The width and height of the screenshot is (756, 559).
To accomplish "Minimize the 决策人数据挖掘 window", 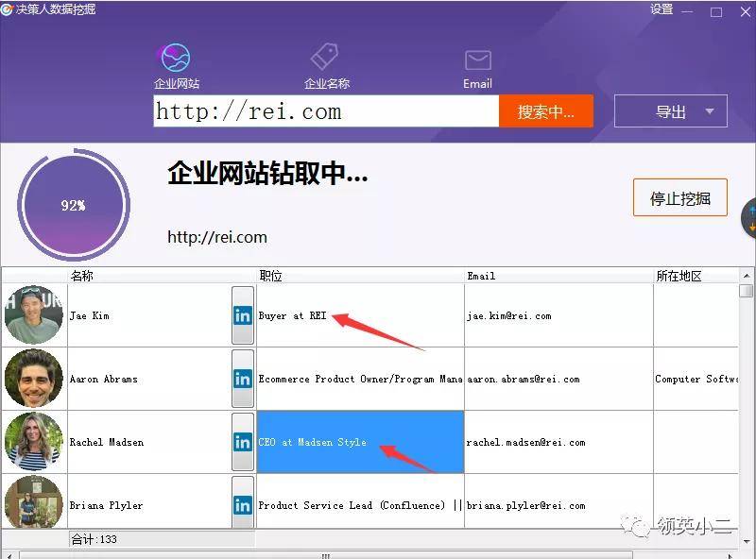I will coord(687,11).
